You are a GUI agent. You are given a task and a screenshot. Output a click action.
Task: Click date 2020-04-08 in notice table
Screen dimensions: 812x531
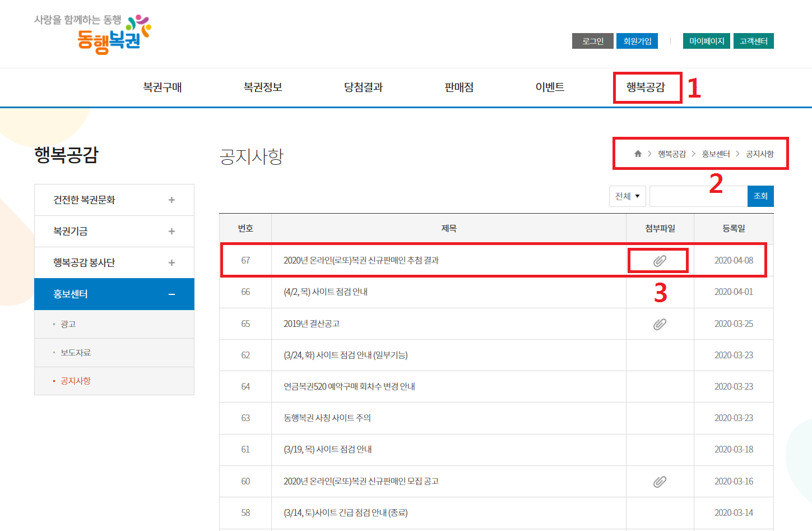(x=734, y=260)
